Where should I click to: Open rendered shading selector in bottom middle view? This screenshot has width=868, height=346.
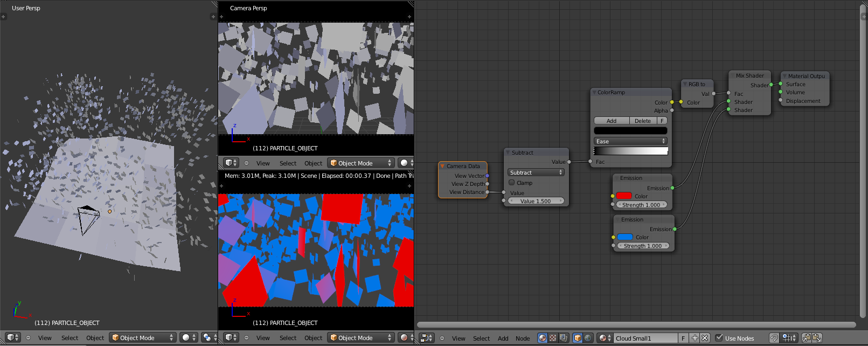pyautogui.click(x=406, y=337)
